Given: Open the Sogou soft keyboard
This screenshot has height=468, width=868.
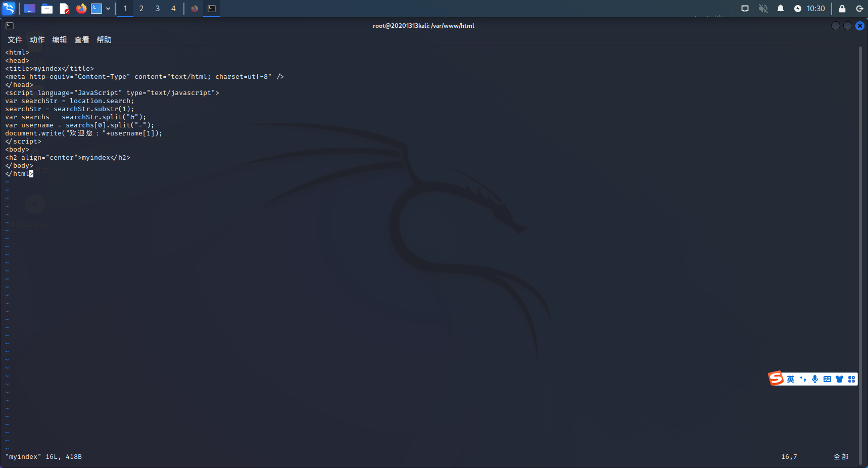Looking at the screenshot, I should 827,379.
